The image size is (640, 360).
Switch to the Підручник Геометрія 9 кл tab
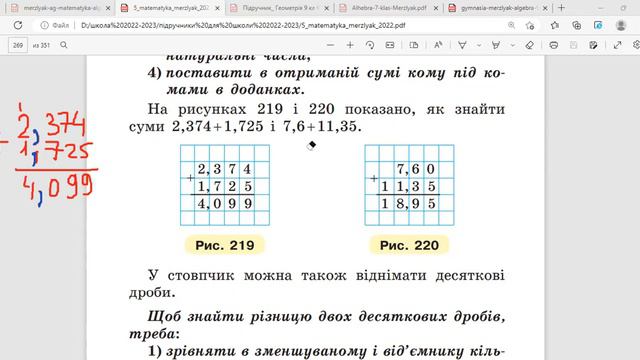[280, 8]
